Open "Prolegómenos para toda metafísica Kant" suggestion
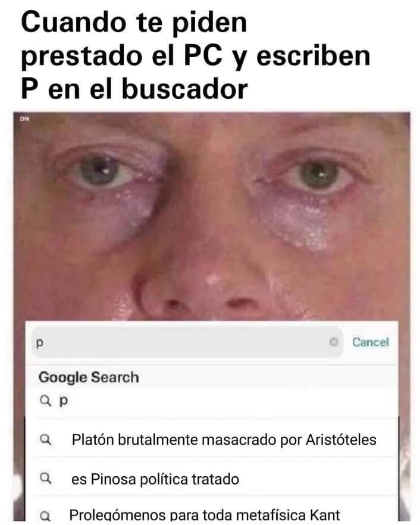Image resolution: width=420 pixels, height=525 pixels. coord(205,515)
